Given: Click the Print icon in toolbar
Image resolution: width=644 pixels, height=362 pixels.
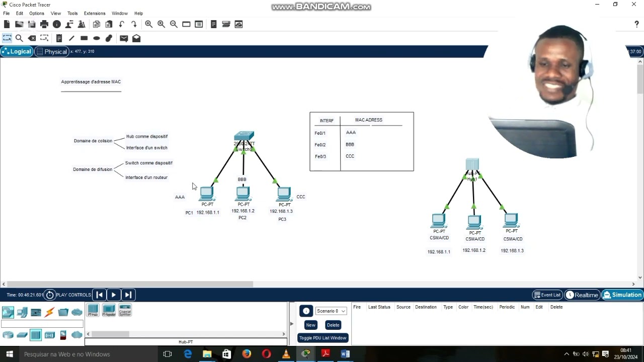Looking at the screenshot, I should click(44, 24).
